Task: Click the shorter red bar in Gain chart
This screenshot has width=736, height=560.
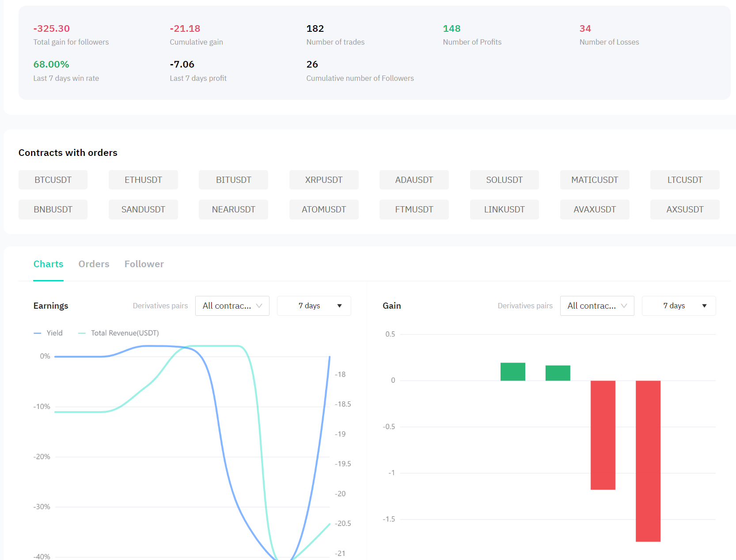Action: [603, 435]
